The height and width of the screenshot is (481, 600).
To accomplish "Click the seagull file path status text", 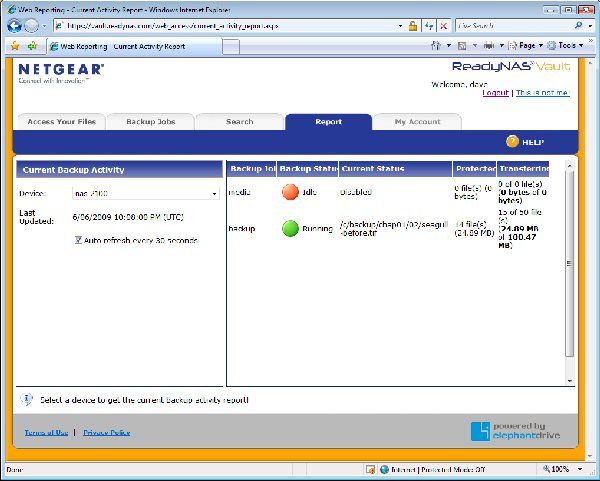I will point(393,228).
